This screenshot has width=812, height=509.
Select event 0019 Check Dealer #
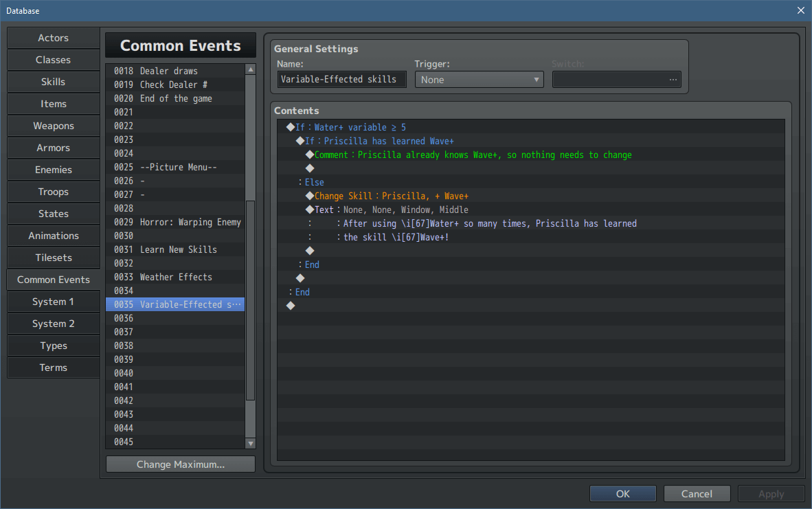point(175,85)
